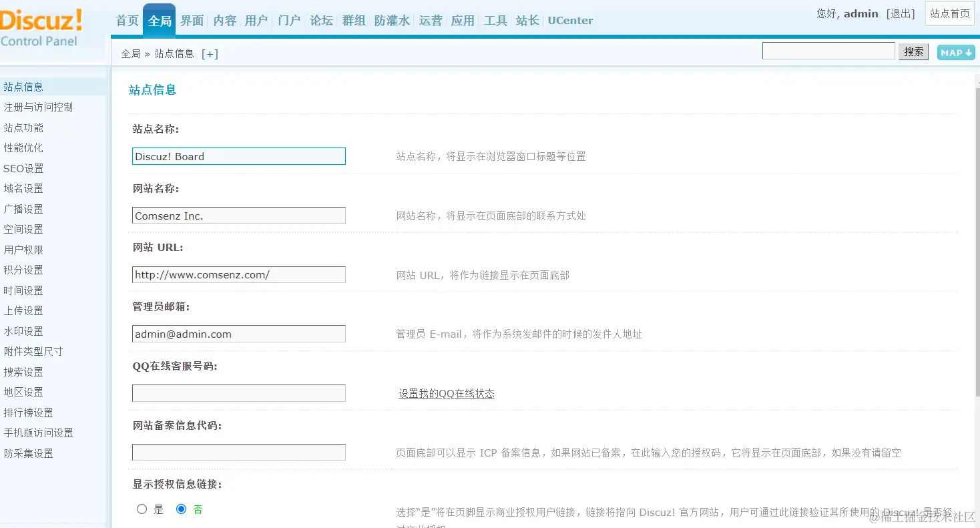
Task: Click the 退出 logout link
Action: pos(901,14)
